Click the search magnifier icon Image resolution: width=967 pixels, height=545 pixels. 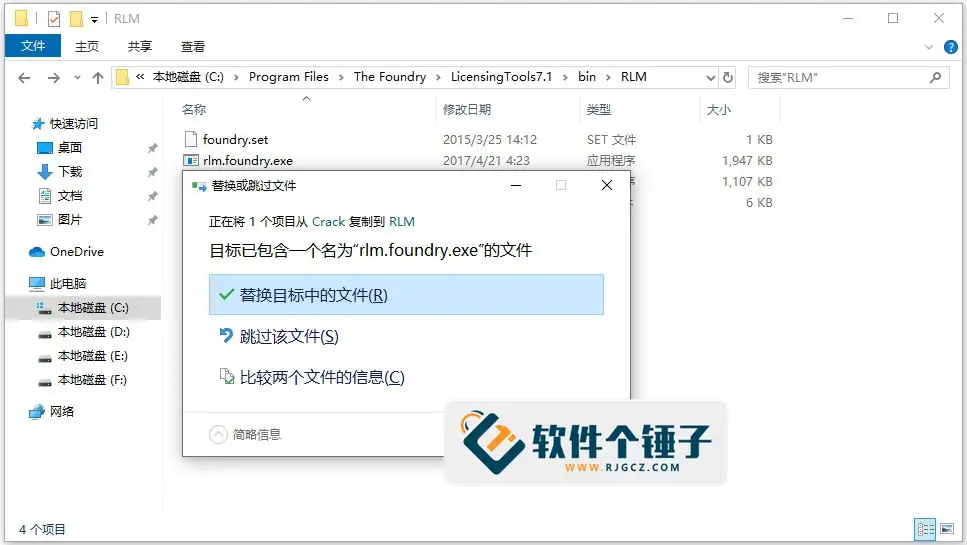pyautogui.click(x=935, y=78)
